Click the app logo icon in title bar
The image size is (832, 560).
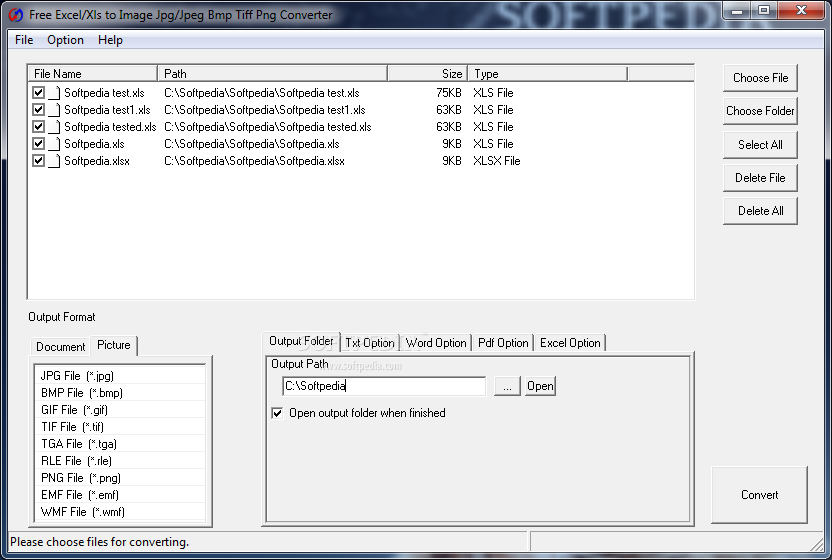[16, 14]
